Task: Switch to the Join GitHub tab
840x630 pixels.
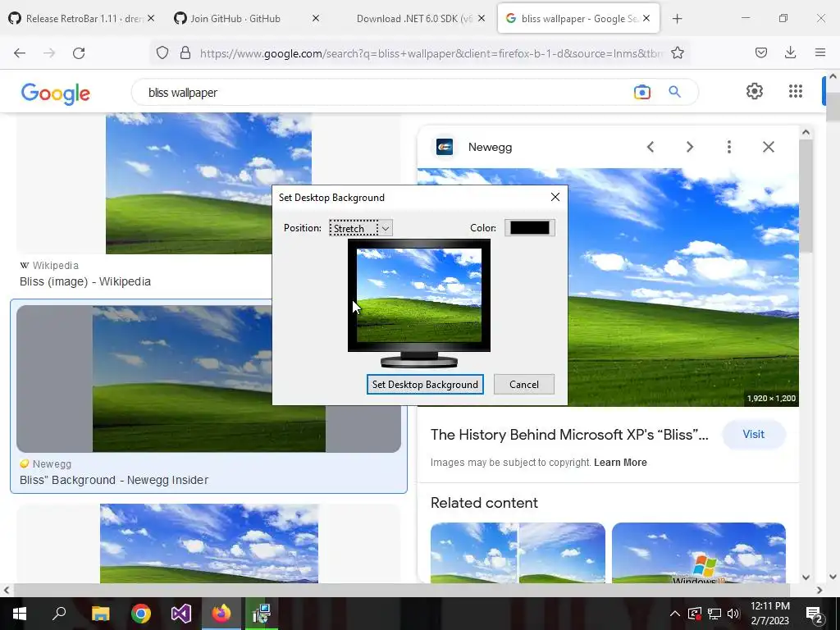Action: 235,18
